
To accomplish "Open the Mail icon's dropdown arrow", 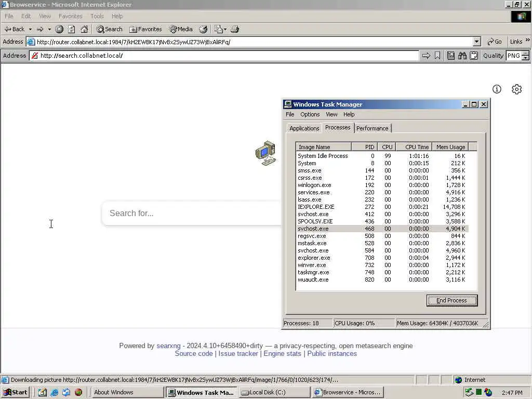I will [225, 29].
